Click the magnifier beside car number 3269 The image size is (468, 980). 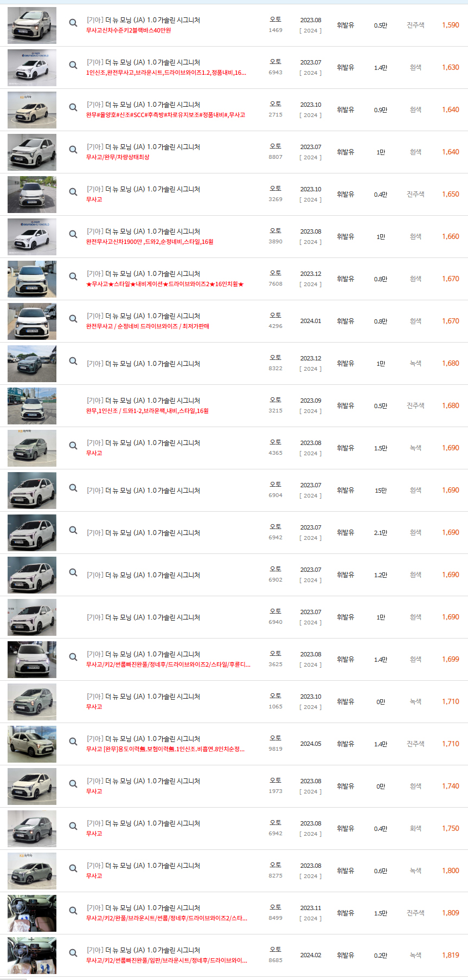point(73,192)
